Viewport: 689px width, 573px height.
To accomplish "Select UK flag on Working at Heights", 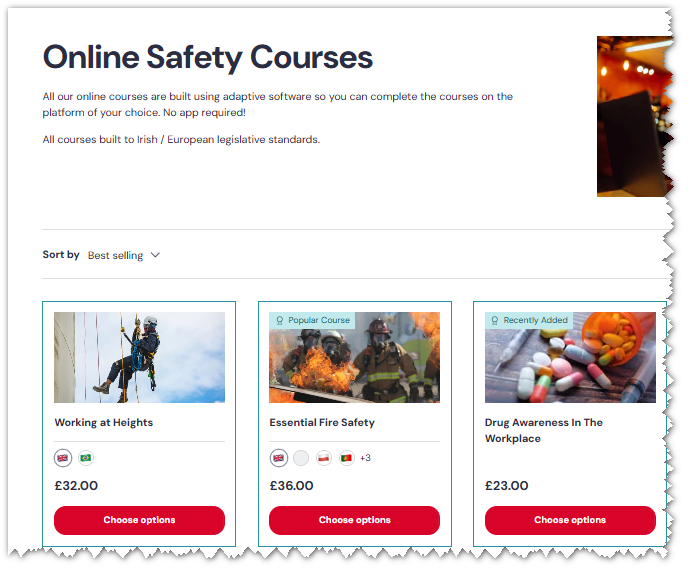I will (x=63, y=458).
